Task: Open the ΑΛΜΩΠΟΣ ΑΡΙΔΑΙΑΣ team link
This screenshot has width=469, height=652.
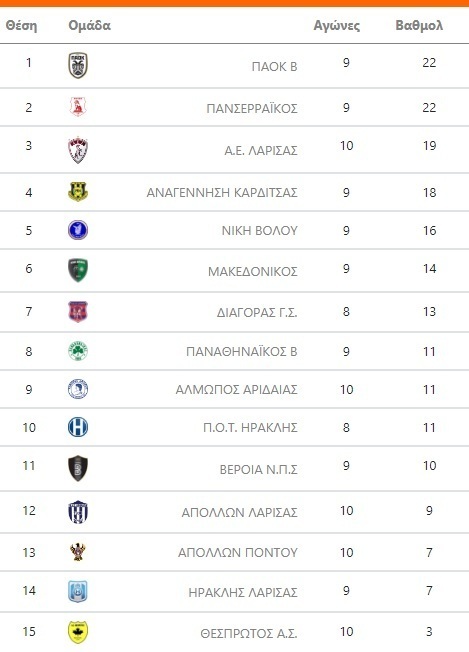Action: coord(236,390)
